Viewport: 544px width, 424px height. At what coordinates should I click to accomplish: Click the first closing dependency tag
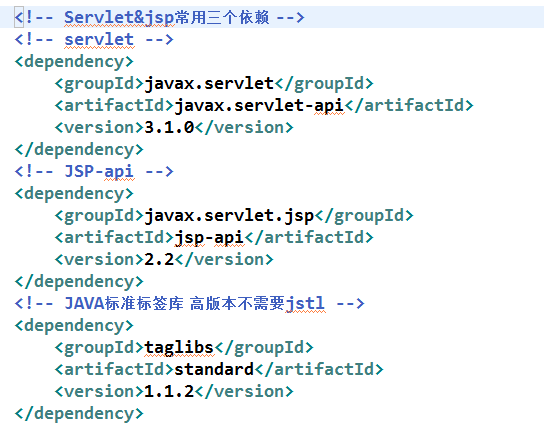(x=79, y=150)
